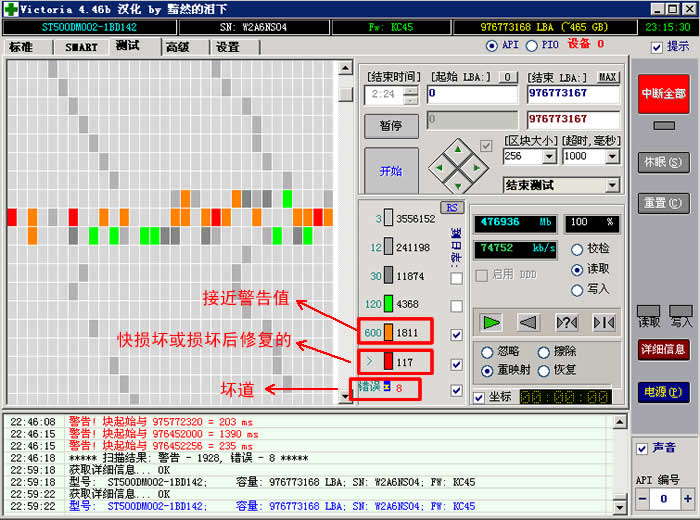Switch to the SMART tab
Viewport: 700px width, 520px height.
click(x=81, y=47)
